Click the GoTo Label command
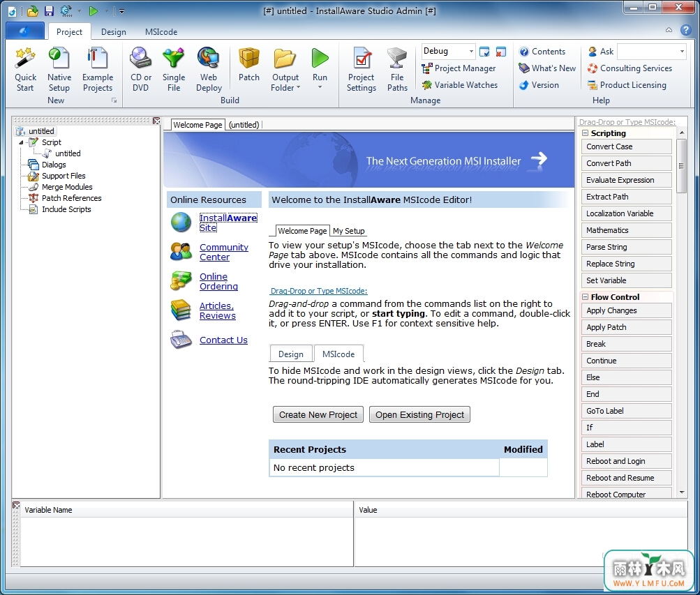700x595 pixels. tap(626, 411)
